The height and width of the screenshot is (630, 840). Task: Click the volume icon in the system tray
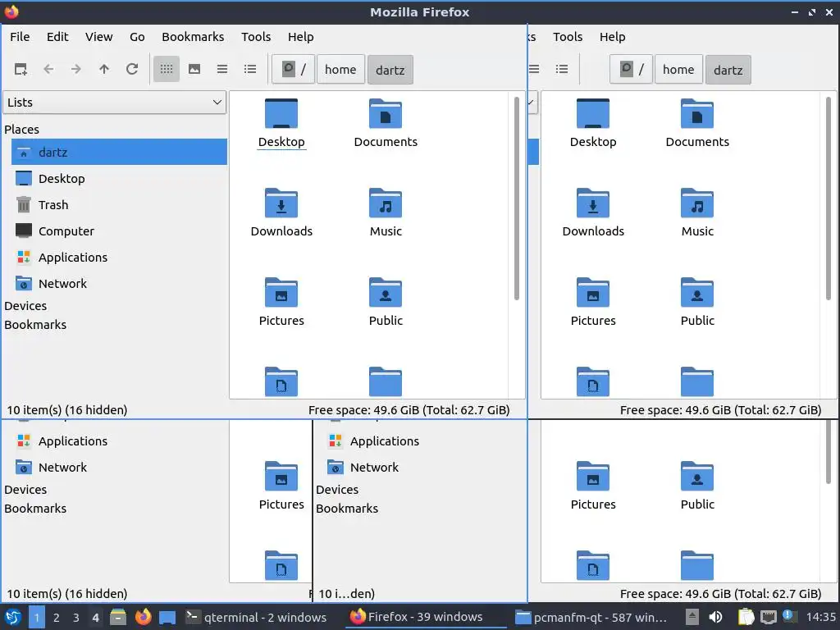point(715,617)
